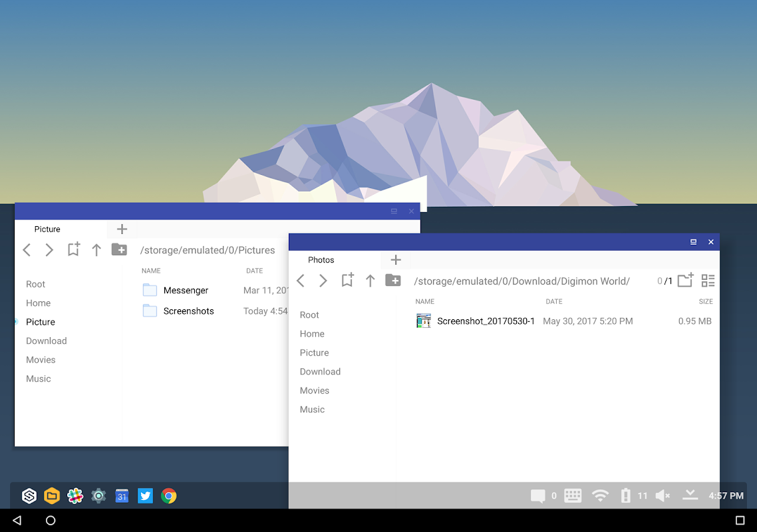This screenshot has height=532, width=757.
Task: Go back in the Photos window
Action: coord(301,281)
